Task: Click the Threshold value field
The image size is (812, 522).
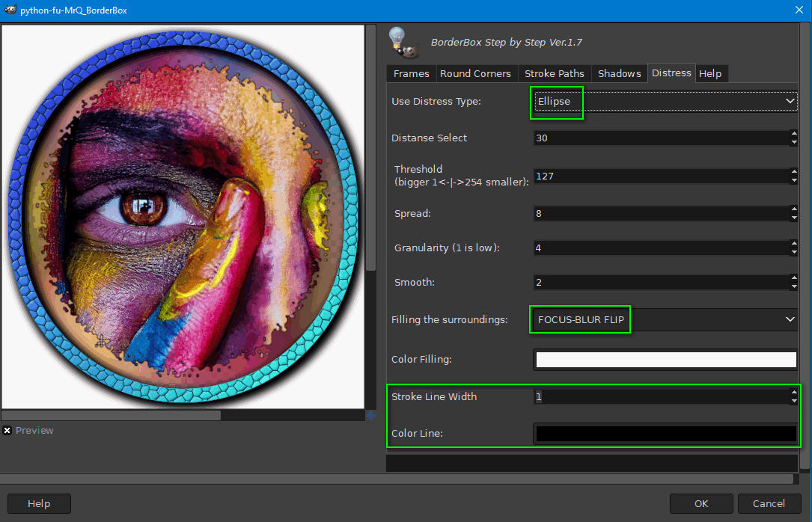Action: (662, 176)
